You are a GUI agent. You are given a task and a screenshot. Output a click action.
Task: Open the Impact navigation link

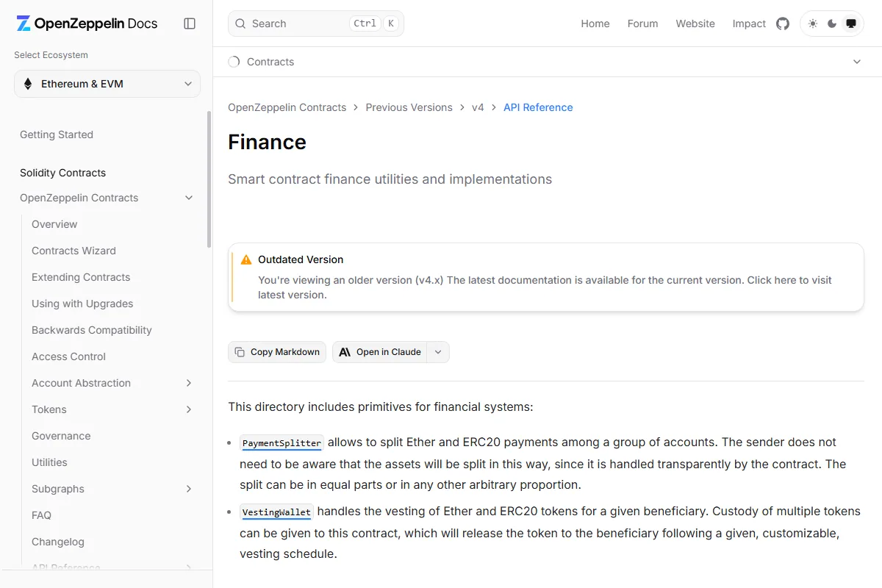(749, 24)
